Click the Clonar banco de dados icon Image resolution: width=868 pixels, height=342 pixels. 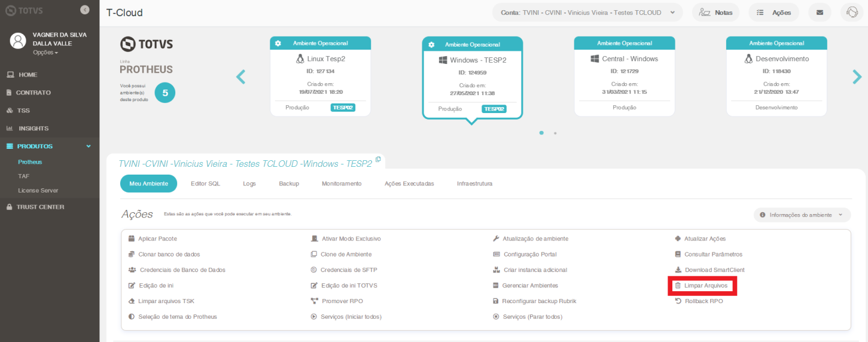(x=132, y=254)
